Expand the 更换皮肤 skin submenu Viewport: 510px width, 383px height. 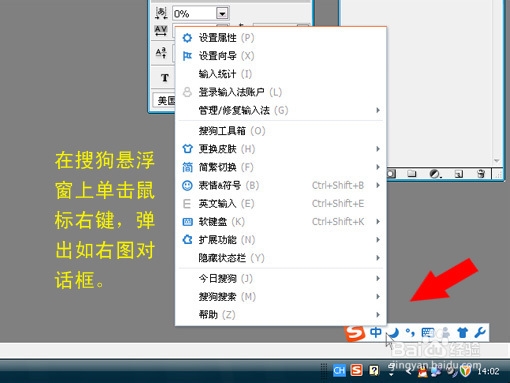(281, 149)
